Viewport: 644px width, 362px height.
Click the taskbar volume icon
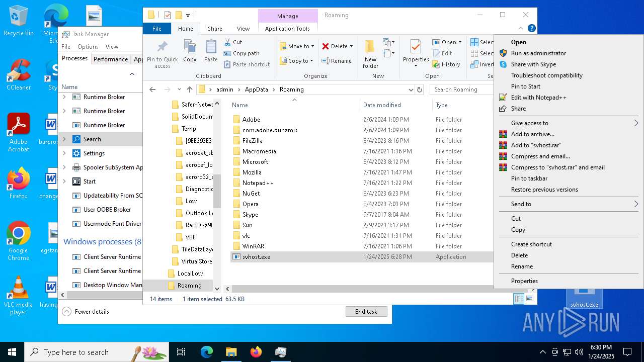pyautogui.click(x=579, y=352)
